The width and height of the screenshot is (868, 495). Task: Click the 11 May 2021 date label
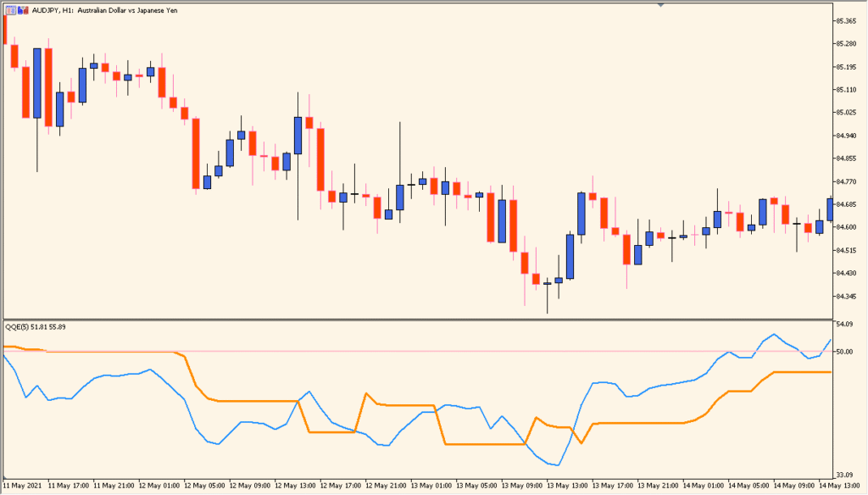tap(22, 486)
